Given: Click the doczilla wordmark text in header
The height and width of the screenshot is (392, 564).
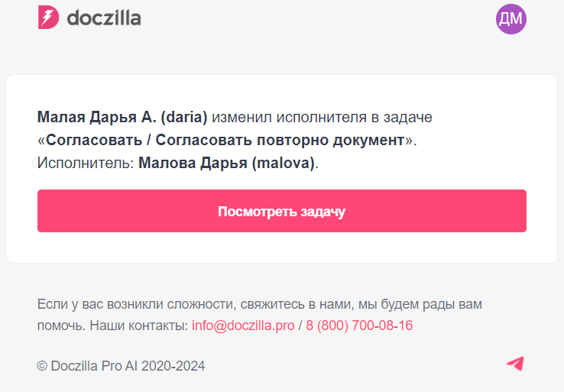Looking at the screenshot, I should click(104, 18).
